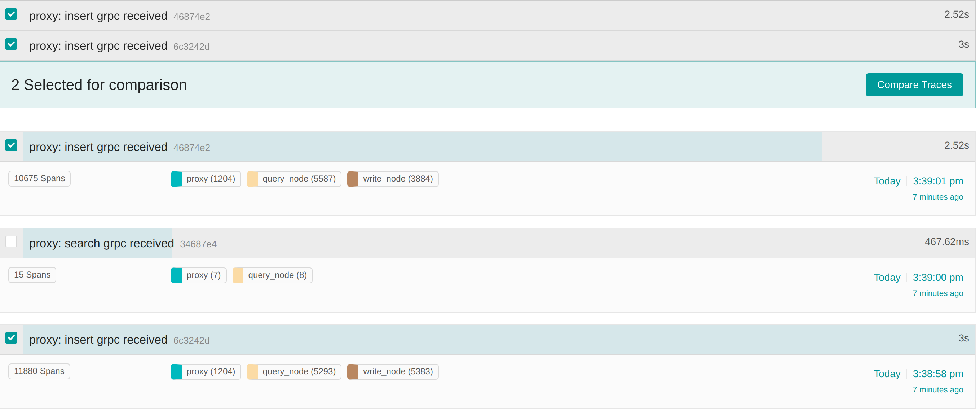
Task: Click the 3:39:01 pm timestamp
Action: point(938,181)
